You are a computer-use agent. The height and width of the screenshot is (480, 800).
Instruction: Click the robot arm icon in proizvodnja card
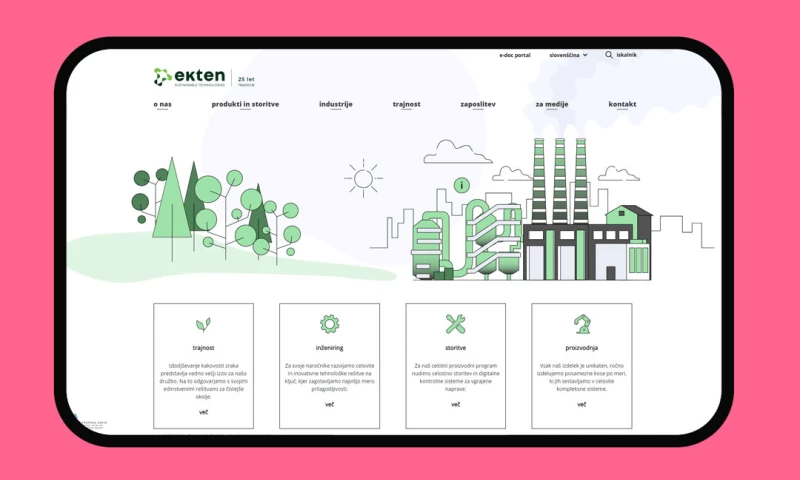pos(582,324)
